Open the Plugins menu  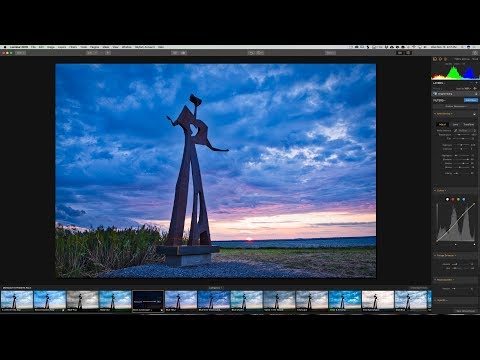pyautogui.click(x=95, y=47)
